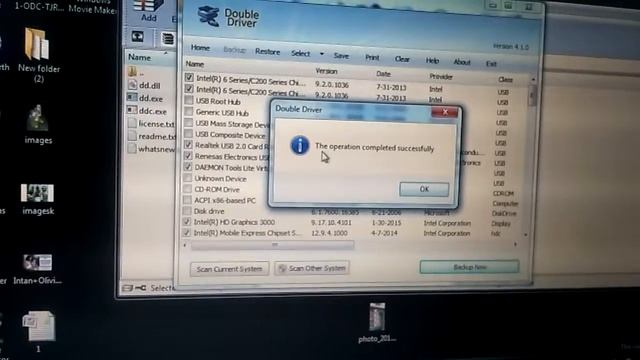The width and height of the screenshot is (640, 360).
Task: Check the ACPI x86-based PC checkbox
Action: pyautogui.click(x=187, y=200)
